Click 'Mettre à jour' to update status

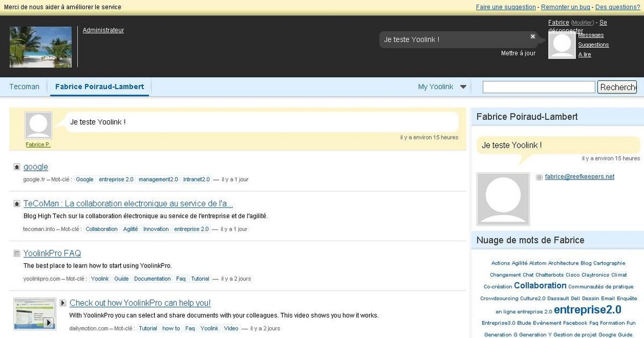pos(518,53)
